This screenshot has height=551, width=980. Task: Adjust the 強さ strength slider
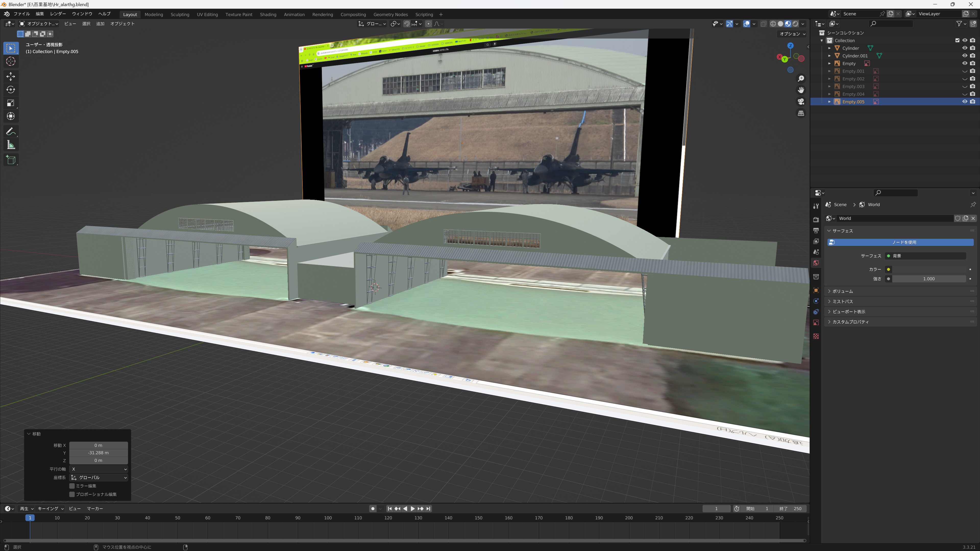[929, 279]
